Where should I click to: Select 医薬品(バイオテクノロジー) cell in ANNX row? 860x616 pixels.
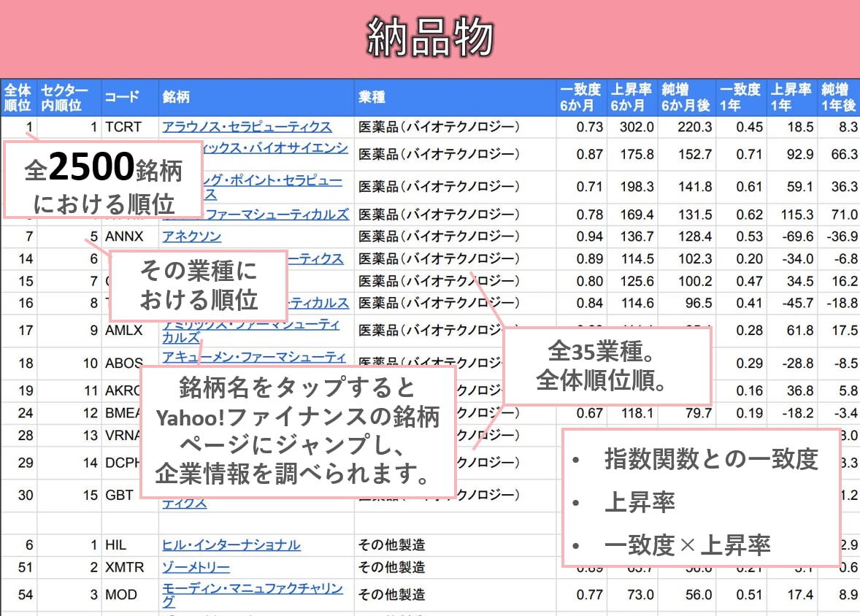click(x=456, y=236)
